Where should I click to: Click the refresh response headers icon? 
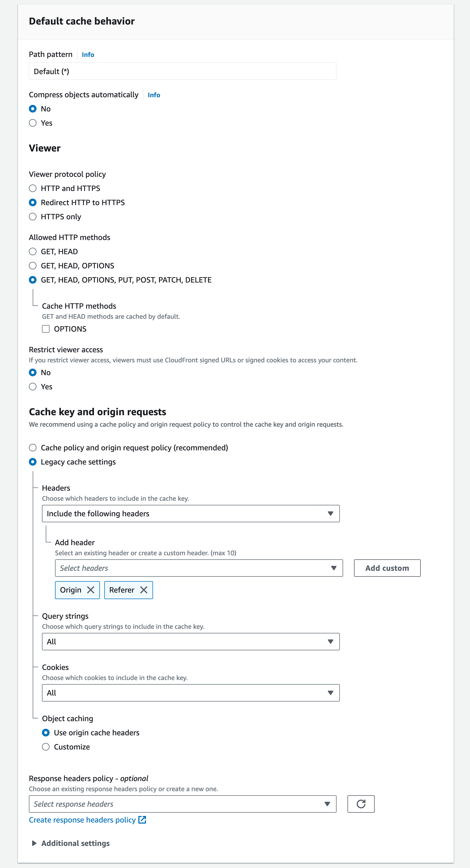coord(361,804)
